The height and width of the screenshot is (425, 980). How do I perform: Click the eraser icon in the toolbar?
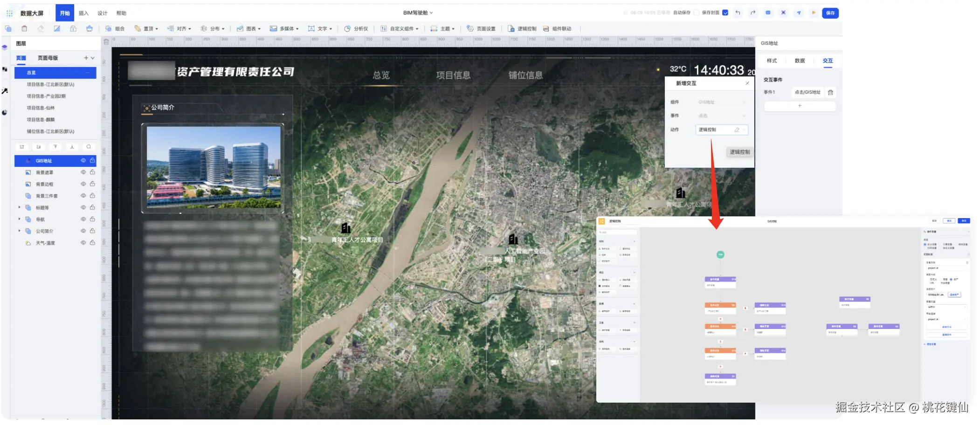tap(41, 28)
